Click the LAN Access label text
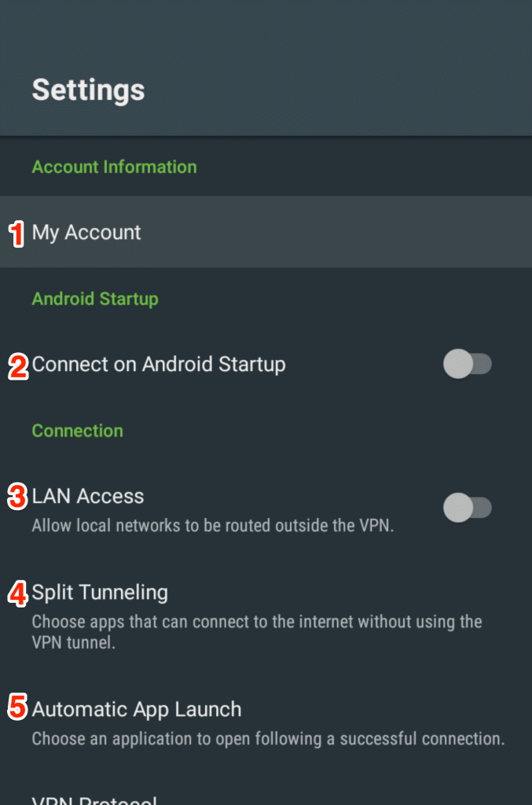The image size is (532, 805). tap(88, 497)
